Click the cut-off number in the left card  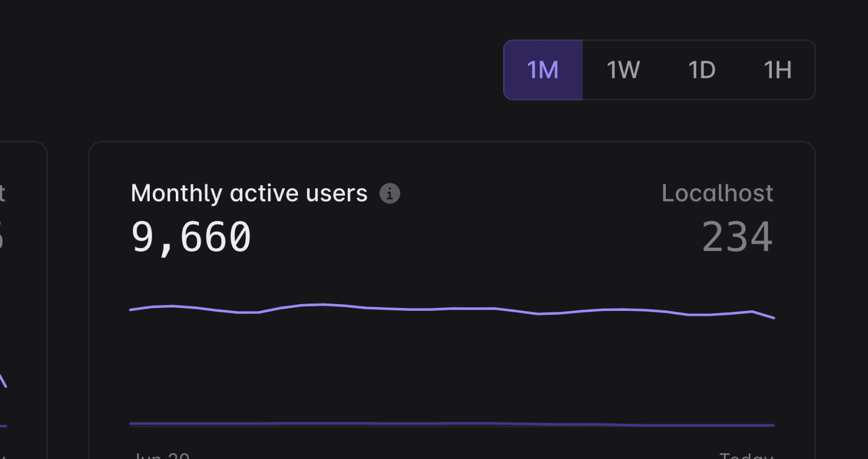(x=2, y=237)
